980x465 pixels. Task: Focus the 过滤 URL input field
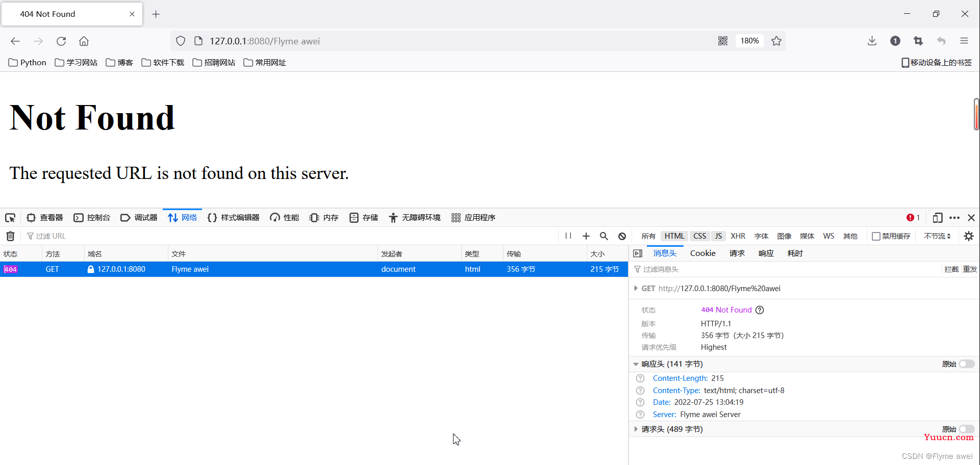(291, 236)
